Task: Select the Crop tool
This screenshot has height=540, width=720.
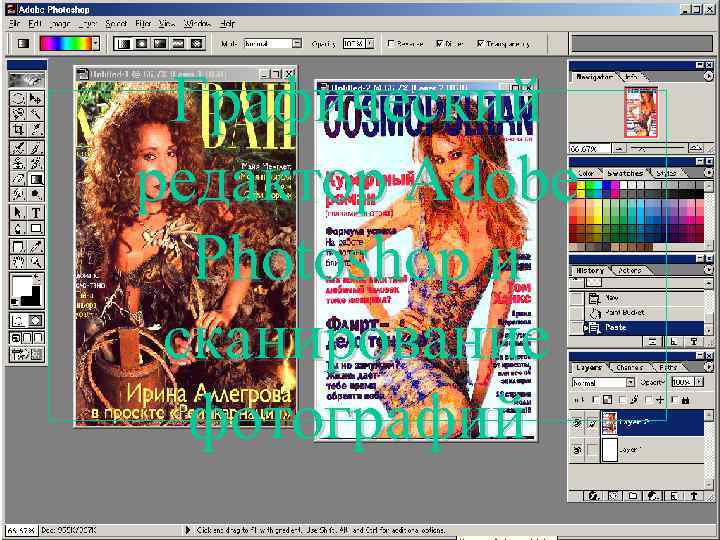Action: coord(18,129)
